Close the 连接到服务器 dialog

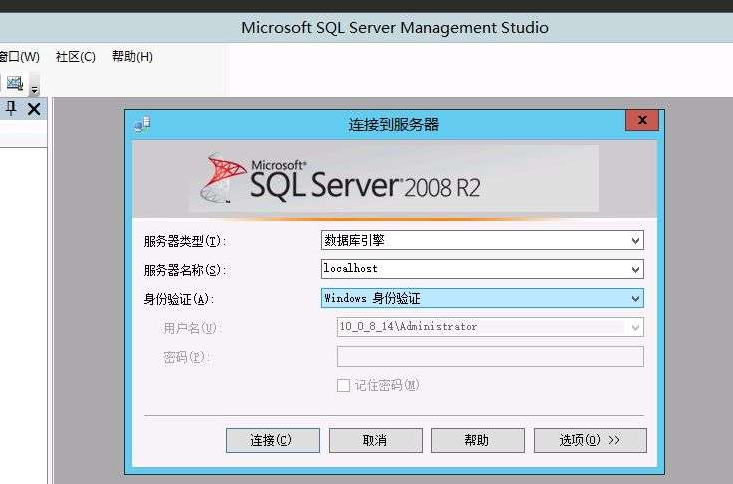point(642,121)
